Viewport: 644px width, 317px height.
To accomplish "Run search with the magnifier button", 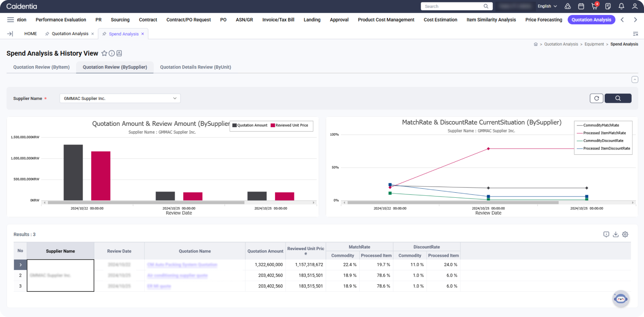I will (618, 98).
